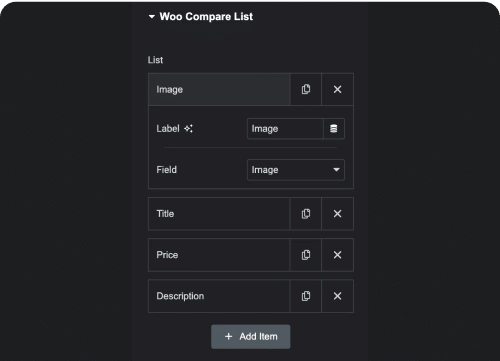Add a new item to the list
This screenshot has height=361, width=500.
[x=251, y=337]
